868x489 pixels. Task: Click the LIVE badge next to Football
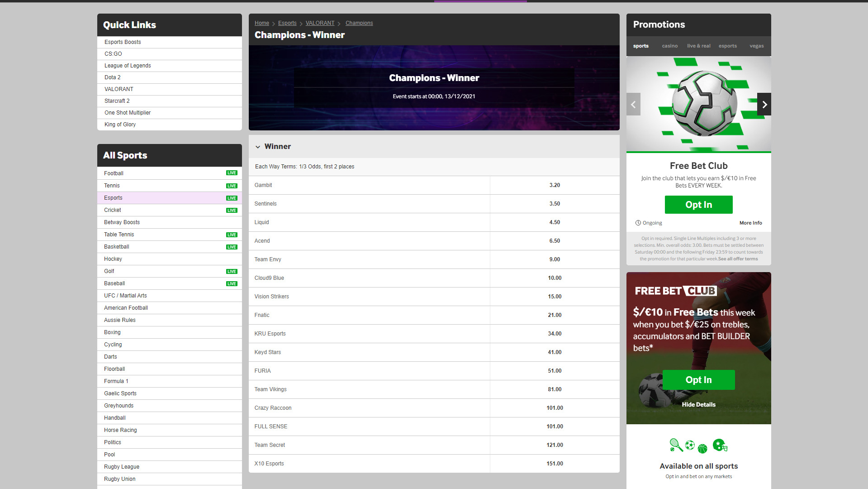pos(232,173)
